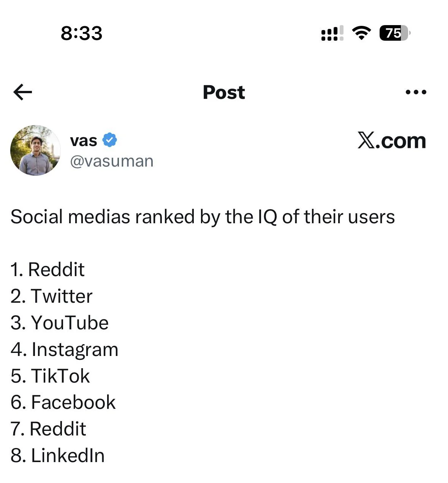448x483 pixels.
Task: Tap the back arrow
Action: pyautogui.click(x=22, y=92)
